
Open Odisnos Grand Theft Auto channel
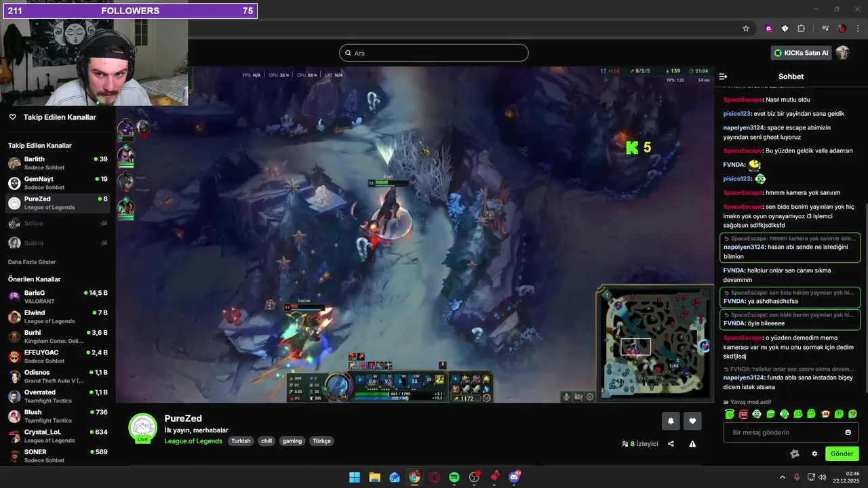coord(58,376)
